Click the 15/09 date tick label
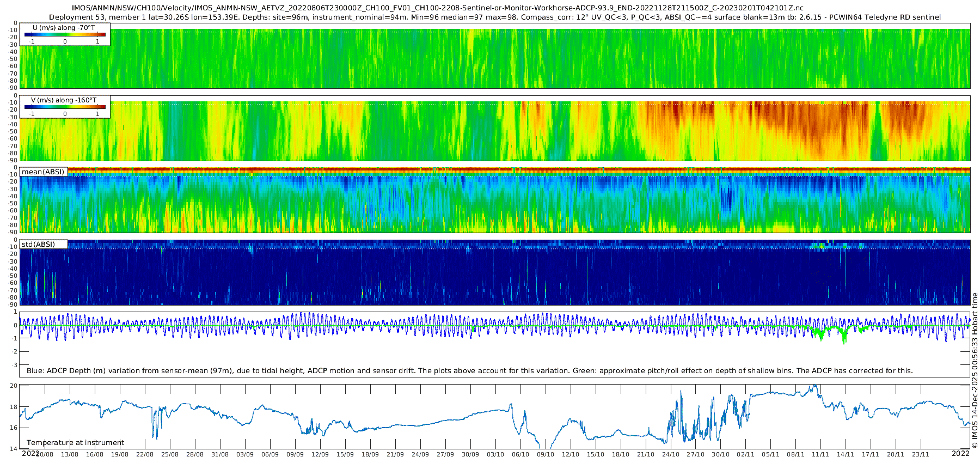The image size is (980, 463). tap(345, 454)
